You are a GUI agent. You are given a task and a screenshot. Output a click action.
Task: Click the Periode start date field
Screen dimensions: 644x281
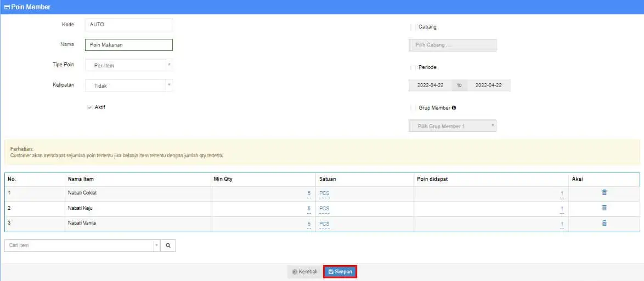coord(430,85)
